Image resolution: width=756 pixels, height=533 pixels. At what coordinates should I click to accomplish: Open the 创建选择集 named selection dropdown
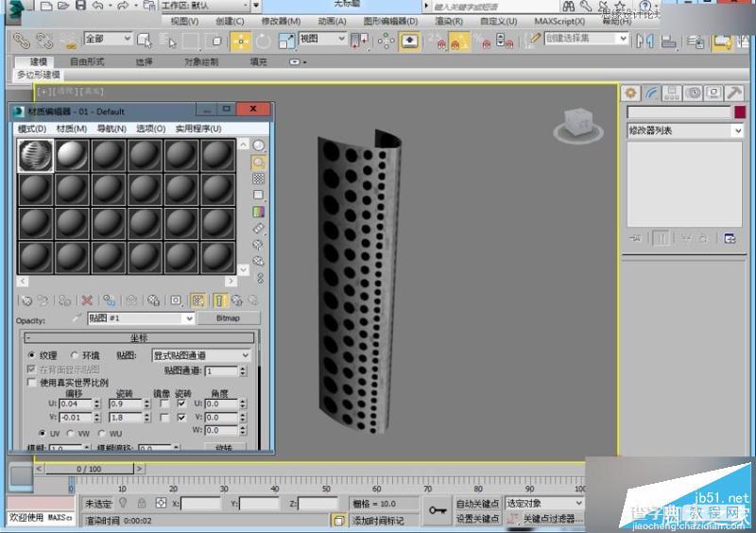(586, 38)
